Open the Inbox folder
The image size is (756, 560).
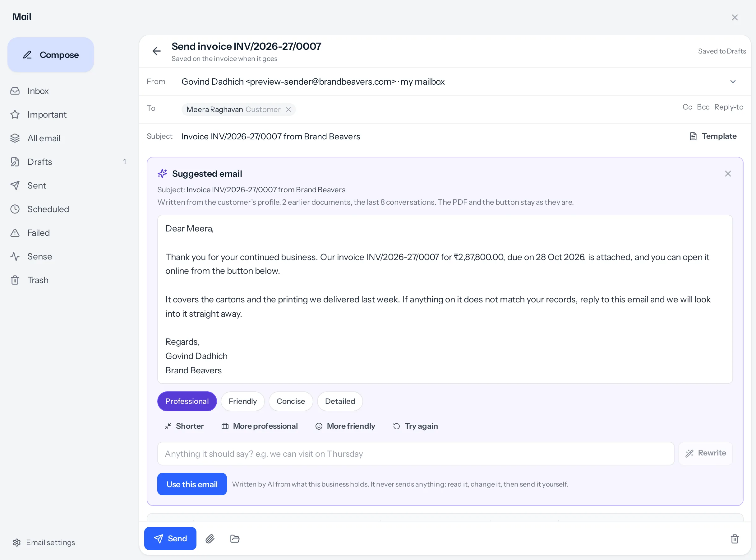pyautogui.click(x=38, y=91)
